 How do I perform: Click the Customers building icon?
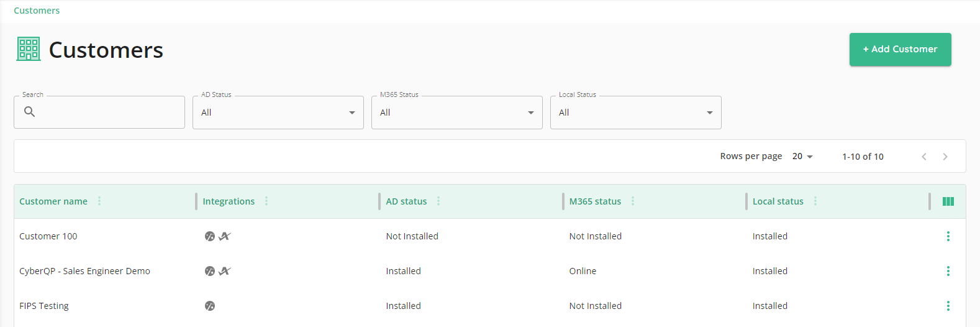(x=29, y=49)
